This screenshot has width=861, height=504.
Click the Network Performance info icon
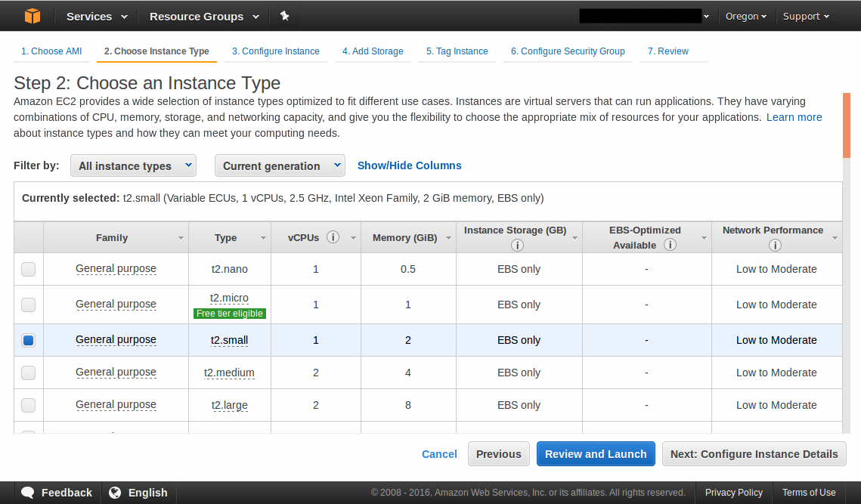point(774,246)
